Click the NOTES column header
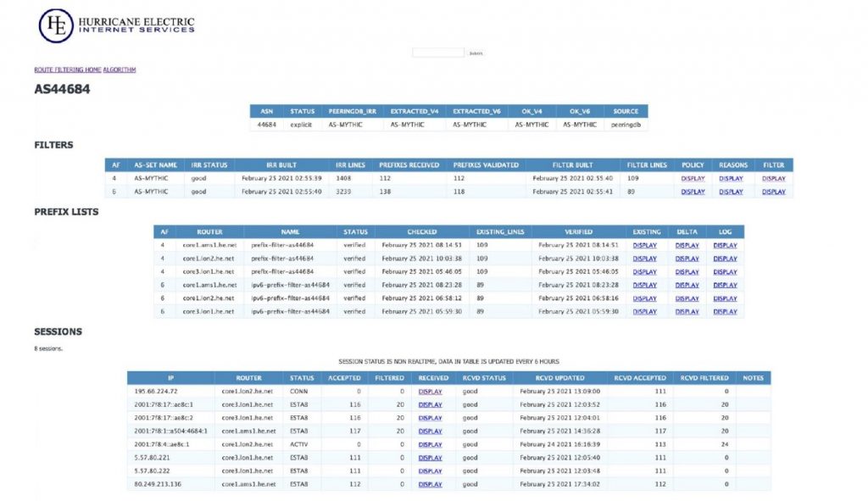This screenshot has width=868, height=501. (753, 378)
